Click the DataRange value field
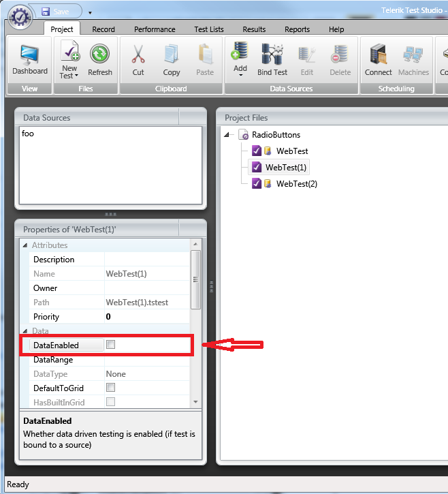 coord(147,360)
